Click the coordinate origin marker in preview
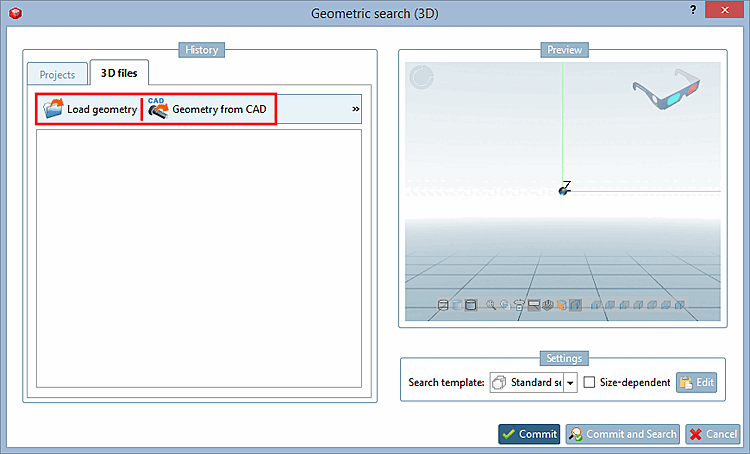This screenshot has height=454, width=750. coord(564,190)
